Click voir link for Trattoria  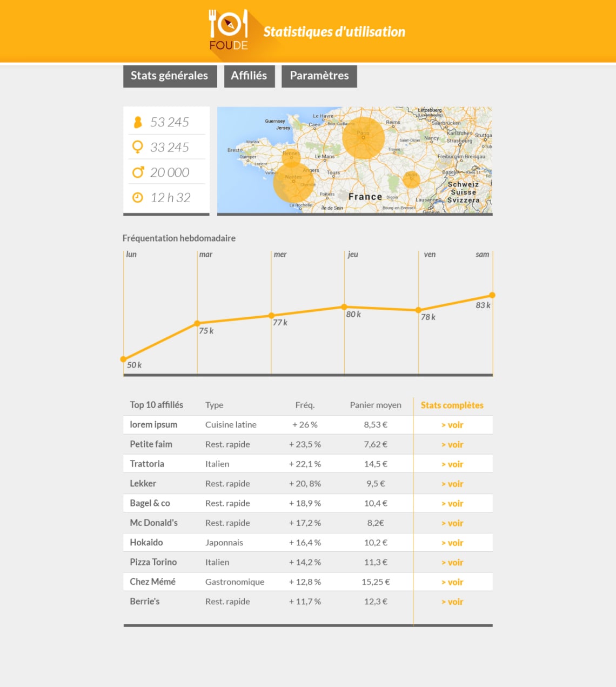[x=452, y=464]
